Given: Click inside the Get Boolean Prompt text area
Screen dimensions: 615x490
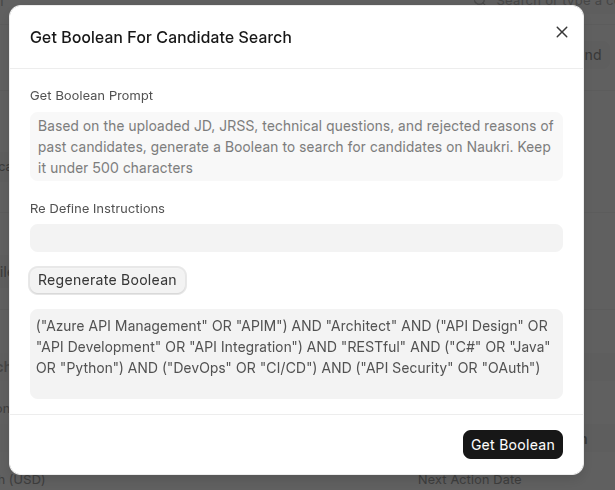Looking at the screenshot, I should coord(296,147).
